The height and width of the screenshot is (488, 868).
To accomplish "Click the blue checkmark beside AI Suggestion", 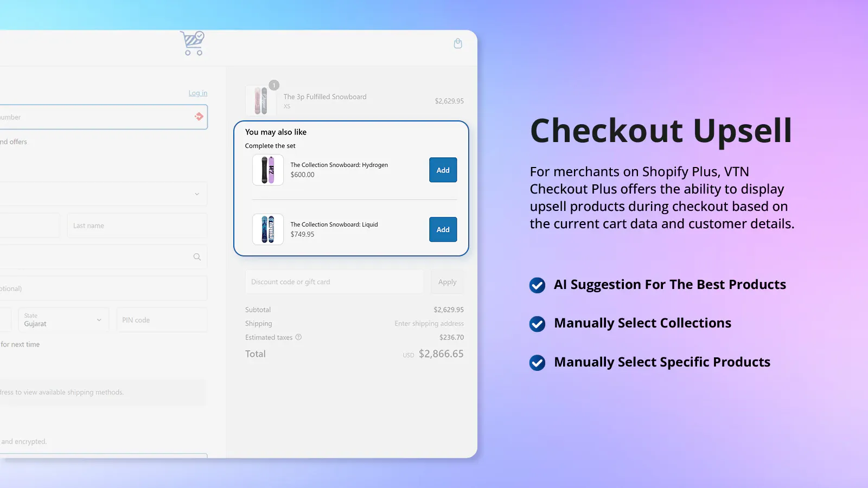I will pos(537,285).
